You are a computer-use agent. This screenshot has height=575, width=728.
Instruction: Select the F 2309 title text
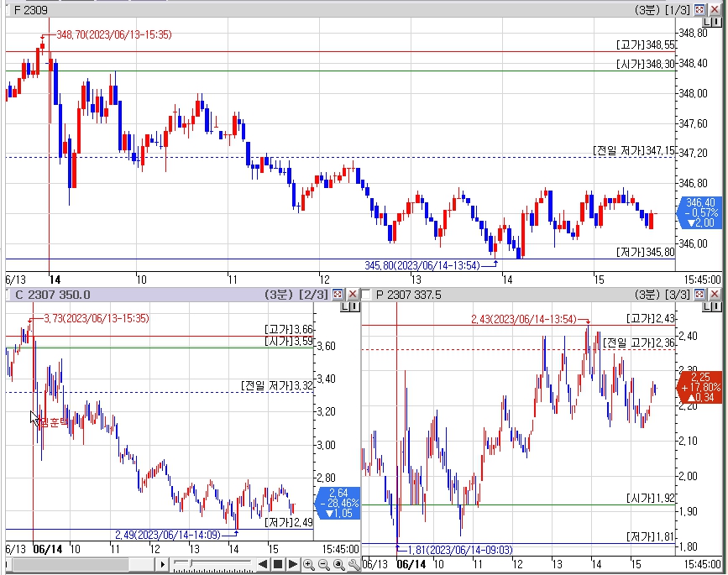(x=30, y=10)
